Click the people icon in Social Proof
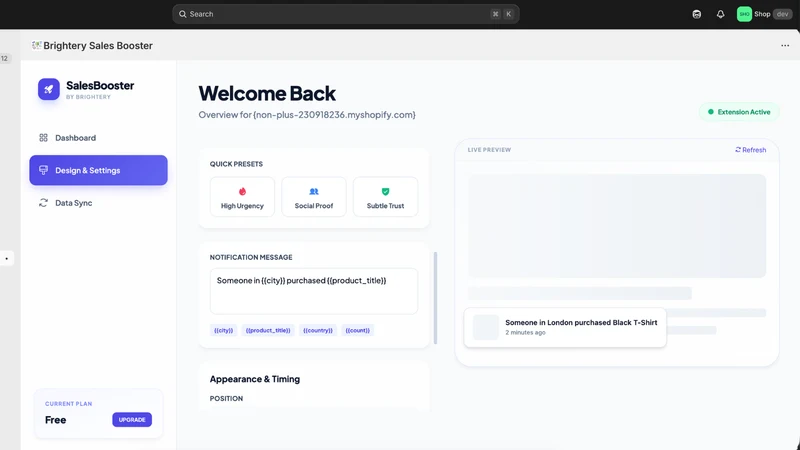The width and height of the screenshot is (800, 450). point(314,191)
